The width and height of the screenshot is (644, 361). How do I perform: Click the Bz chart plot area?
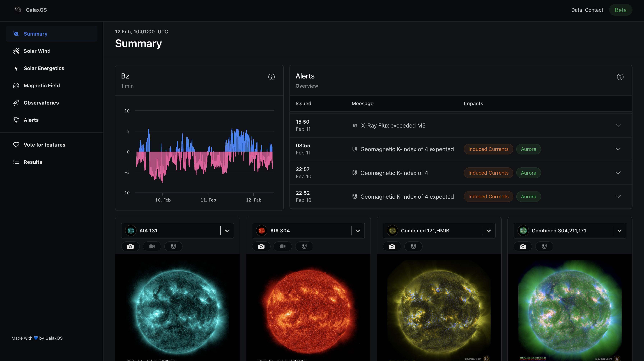pyautogui.click(x=204, y=151)
